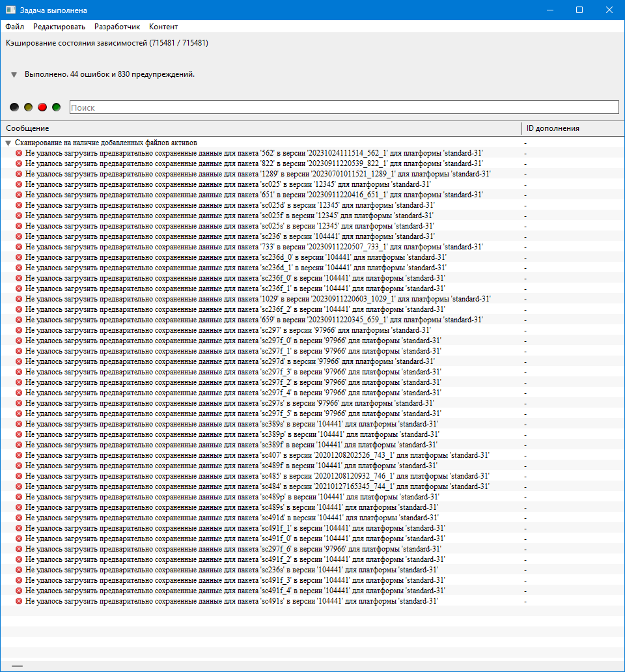Select the error row for package 'sc389f'
The width and height of the screenshot is (625, 672).
(x=312, y=445)
